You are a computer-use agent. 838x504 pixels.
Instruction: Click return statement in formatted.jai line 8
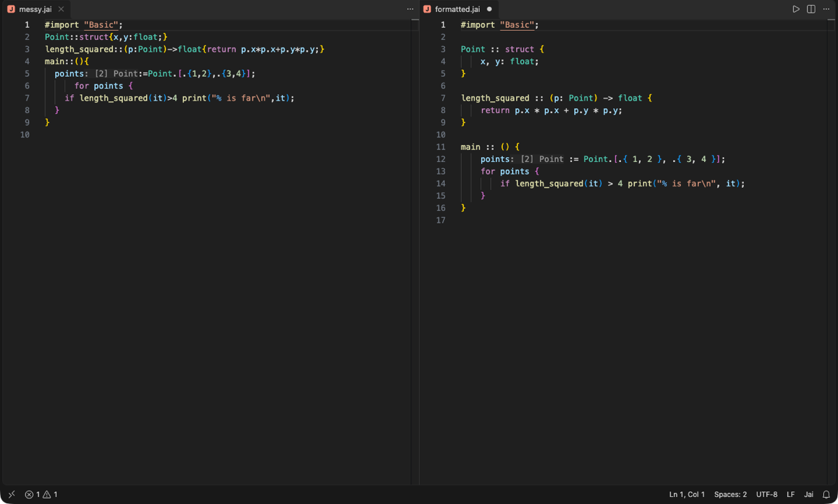[x=551, y=110]
